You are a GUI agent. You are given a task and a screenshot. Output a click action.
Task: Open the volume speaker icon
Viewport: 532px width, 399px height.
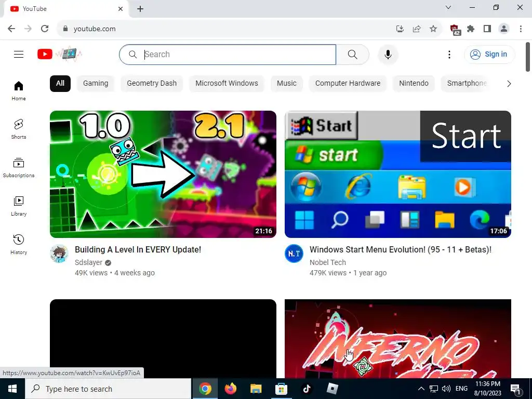[446, 389]
